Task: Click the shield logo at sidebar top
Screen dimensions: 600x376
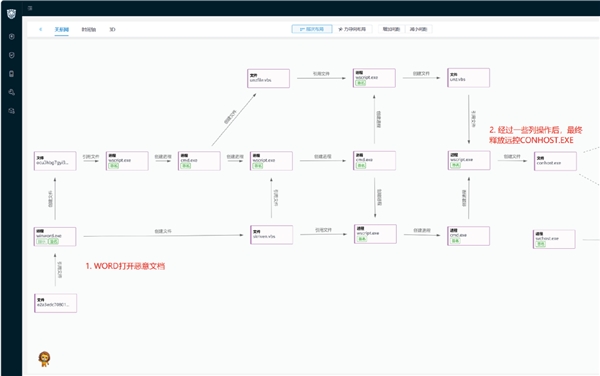Action: 11,14
